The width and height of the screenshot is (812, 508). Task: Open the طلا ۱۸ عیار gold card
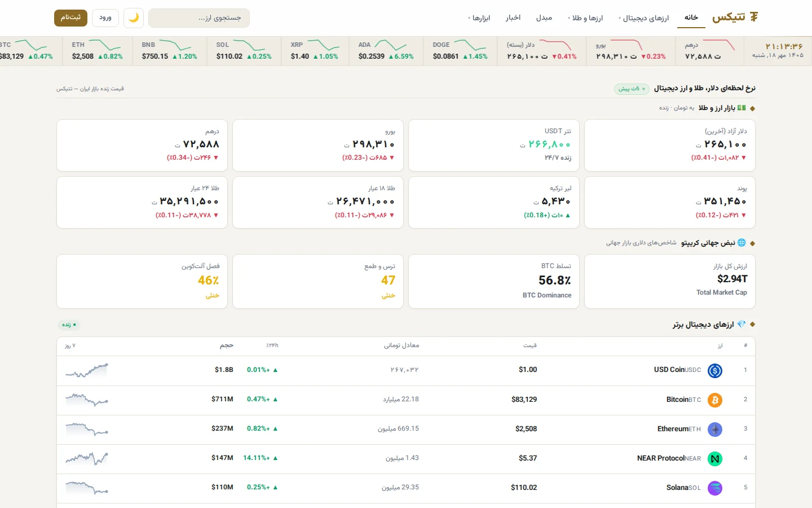318,202
